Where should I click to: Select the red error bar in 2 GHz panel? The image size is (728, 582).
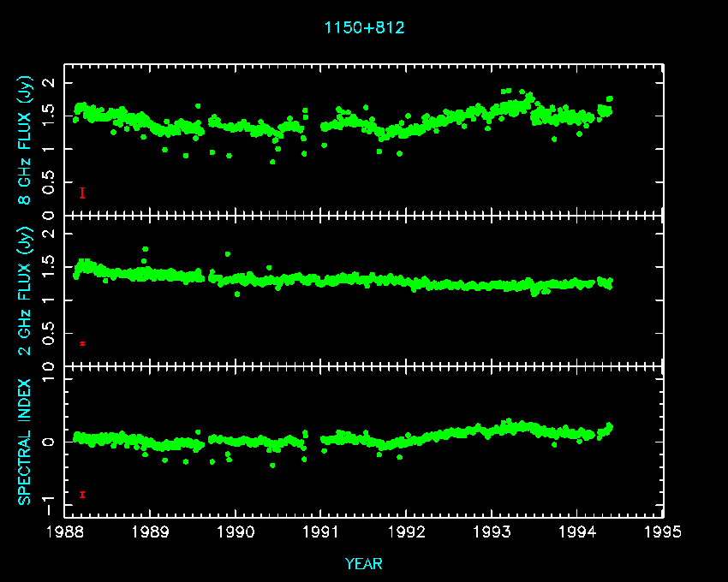pyautogui.click(x=82, y=343)
